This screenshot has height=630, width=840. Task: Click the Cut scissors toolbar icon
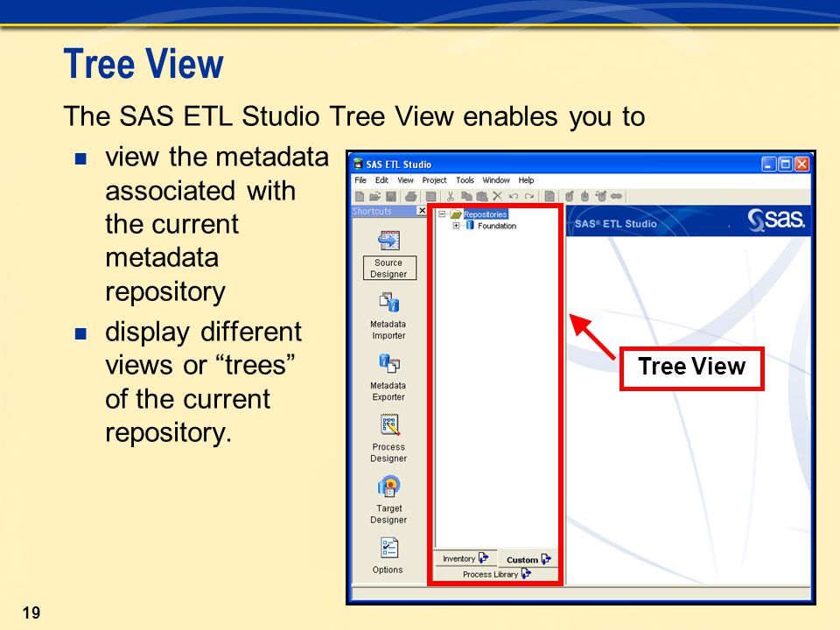pos(451,197)
